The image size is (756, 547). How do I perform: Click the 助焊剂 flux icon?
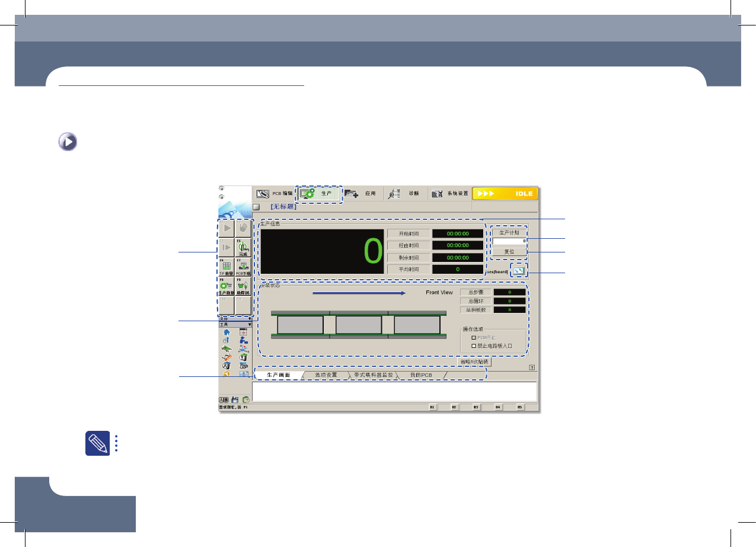tap(243, 286)
